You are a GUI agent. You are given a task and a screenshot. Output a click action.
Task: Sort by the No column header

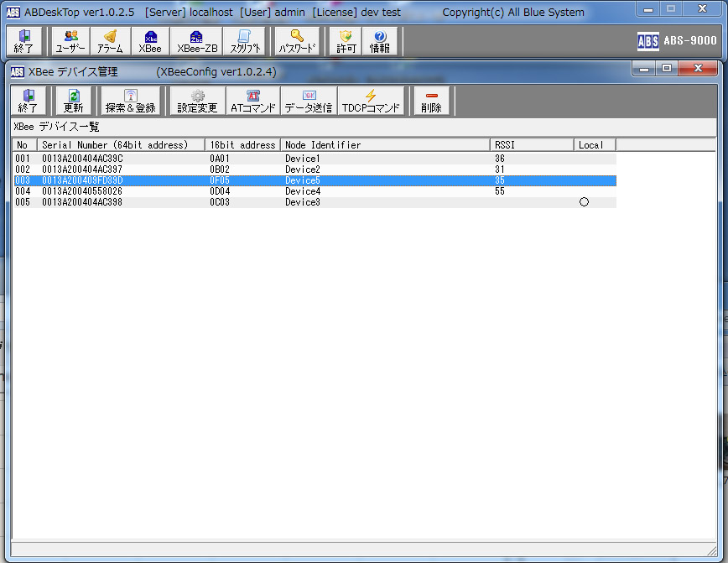click(x=24, y=145)
